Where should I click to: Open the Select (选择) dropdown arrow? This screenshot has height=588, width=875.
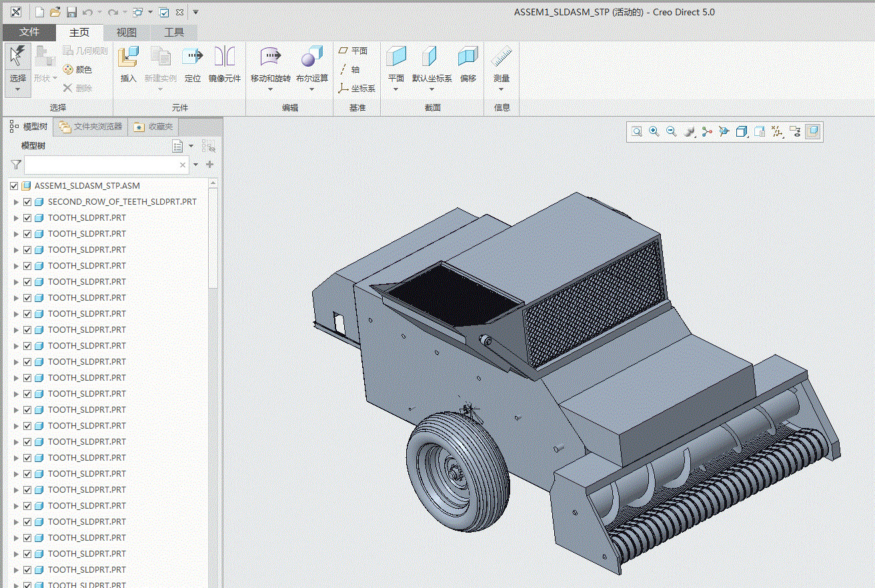coord(17,89)
